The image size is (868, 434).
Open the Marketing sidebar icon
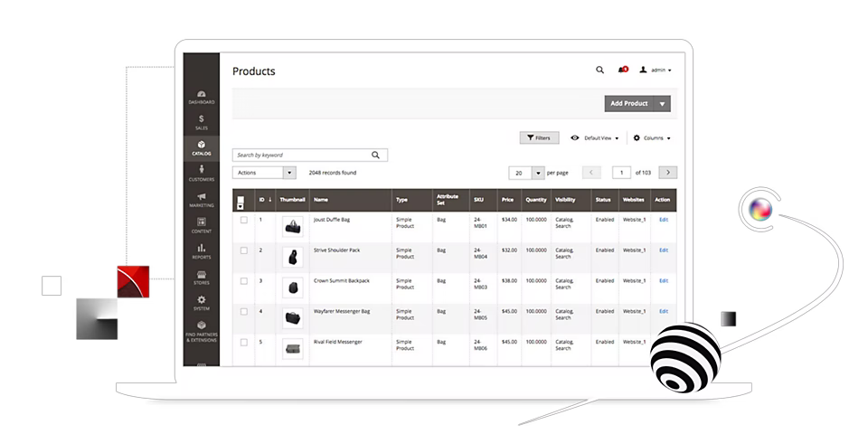pyautogui.click(x=201, y=199)
